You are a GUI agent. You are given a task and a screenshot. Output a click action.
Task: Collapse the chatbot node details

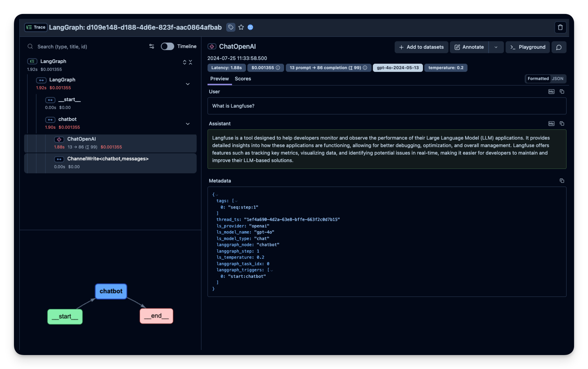coord(188,124)
